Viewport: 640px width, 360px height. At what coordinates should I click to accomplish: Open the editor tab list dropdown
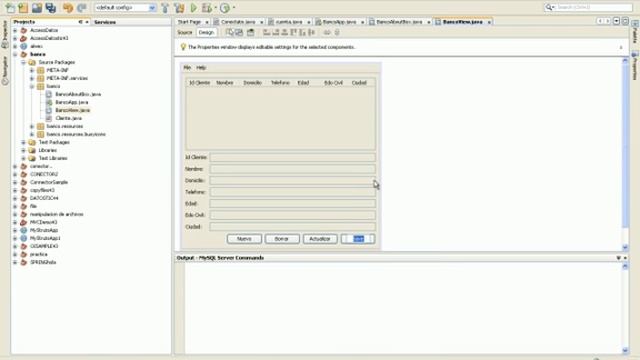click(616, 21)
